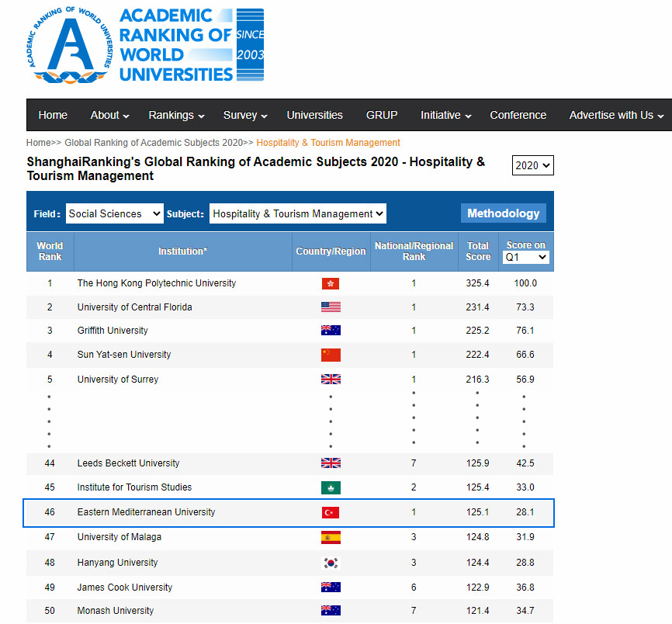The height and width of the screenshot is (624, 672).
Task: Open the Subject Hospitality & Tourism dropdown
Action: point(297,213)
